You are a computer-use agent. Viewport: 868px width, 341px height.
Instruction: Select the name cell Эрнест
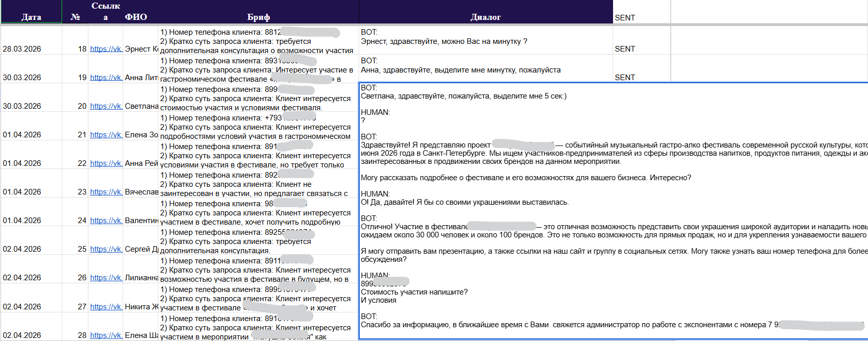tap(140, 40)
